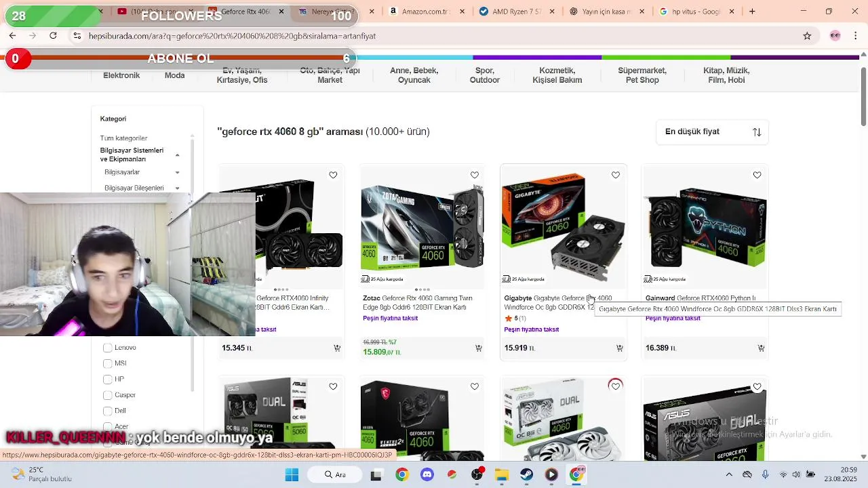Favorite the ASUS Dual OC 5060 card
Image resolution: width=868 pixels, height=488 pixels.
[x=333, y=386]
